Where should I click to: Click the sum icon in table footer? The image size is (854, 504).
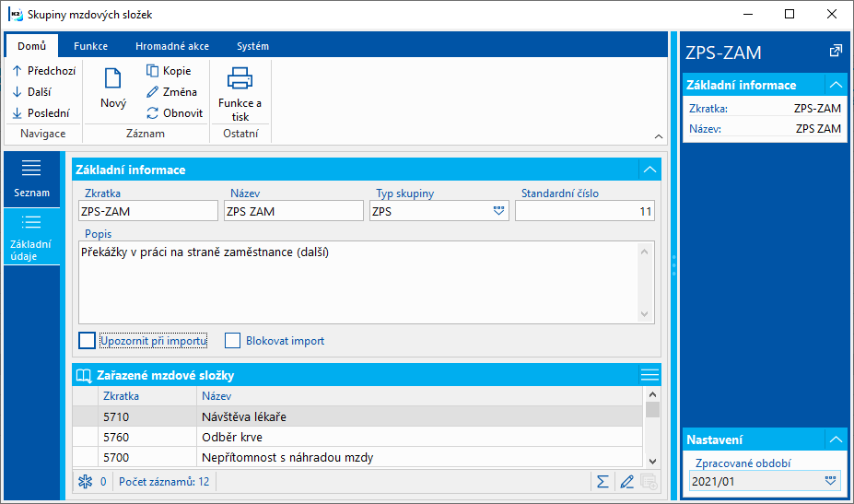(602, 482)
